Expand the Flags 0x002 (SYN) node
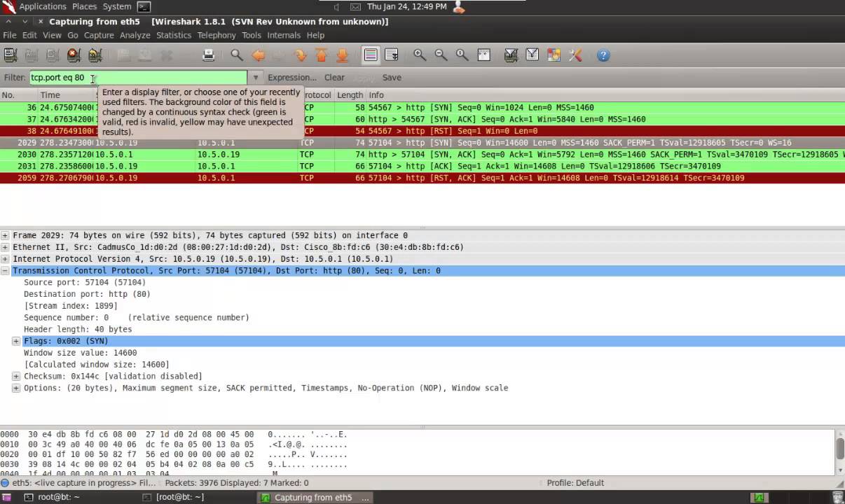845x504 pixels. [x=16, y=341]
